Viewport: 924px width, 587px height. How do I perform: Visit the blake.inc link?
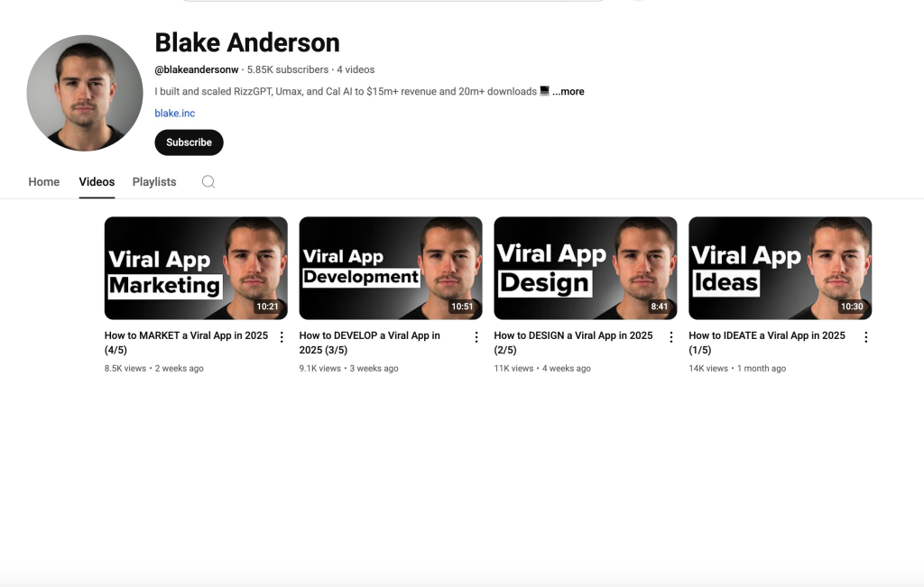coord(174,113)
